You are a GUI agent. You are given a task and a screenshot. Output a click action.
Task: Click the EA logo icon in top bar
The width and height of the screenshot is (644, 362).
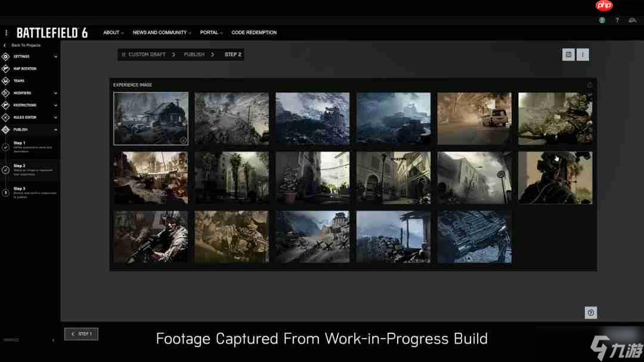point(633,20)
